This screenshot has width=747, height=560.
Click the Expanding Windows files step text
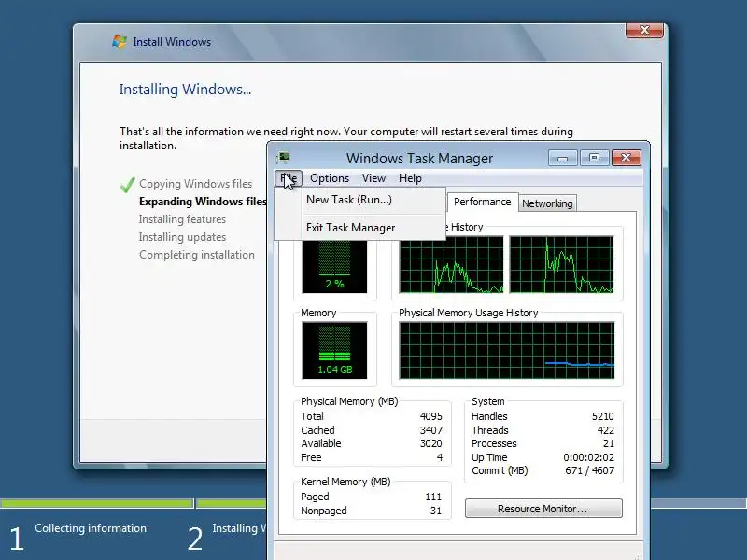(x=203, y=202)
